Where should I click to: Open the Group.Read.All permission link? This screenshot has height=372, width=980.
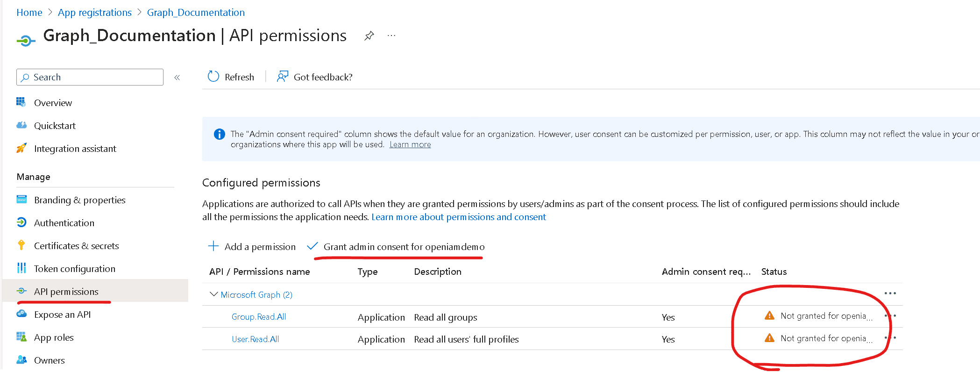pyautogui.click(x=259, y=317)
